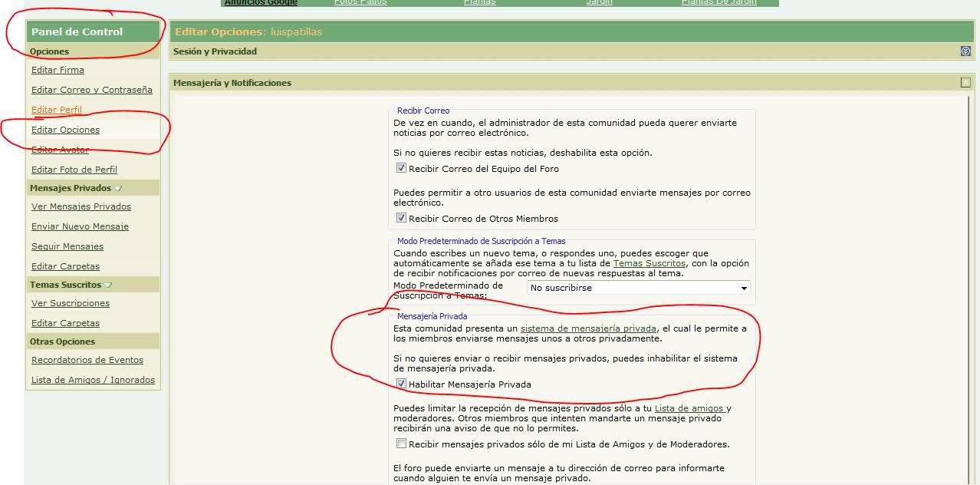
Task: Open the No suscribirse subscription dropdown
Action: [x=639, y=288]
